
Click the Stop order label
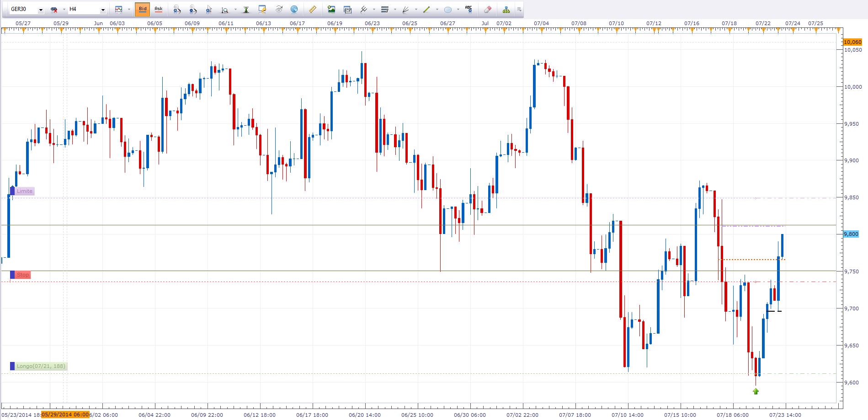pos(23,275)
